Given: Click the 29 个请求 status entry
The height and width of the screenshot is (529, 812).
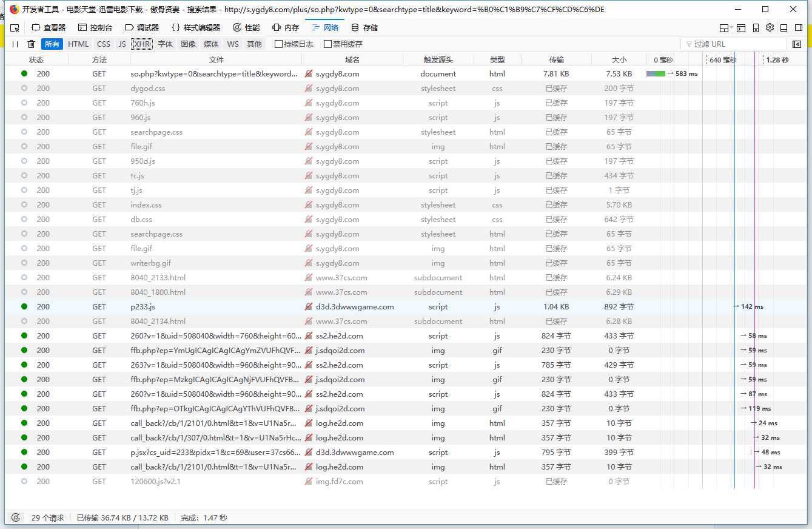Looking at the screenshot, I should point(48,518).
